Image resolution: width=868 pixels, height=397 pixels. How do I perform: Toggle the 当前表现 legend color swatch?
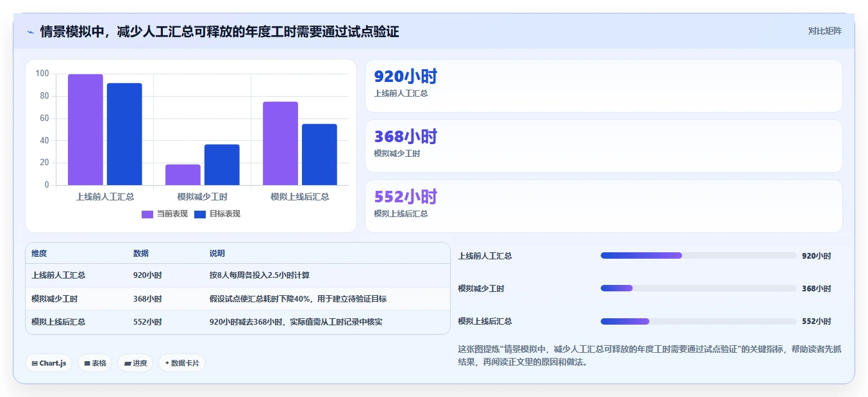tap(147, 214)
